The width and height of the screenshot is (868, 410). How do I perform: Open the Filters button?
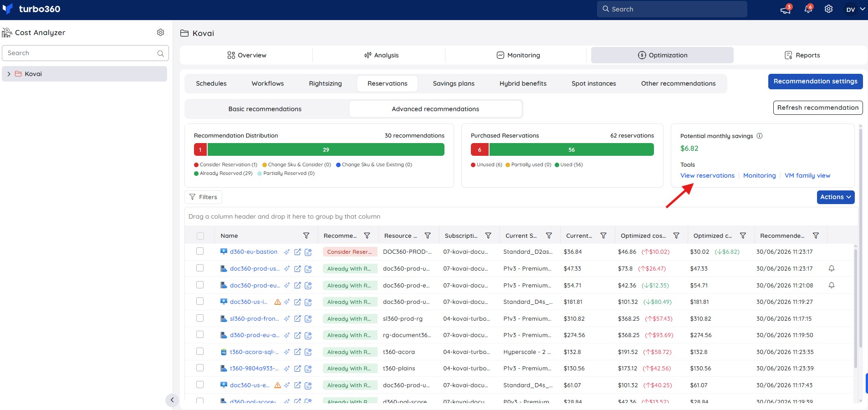204,197
